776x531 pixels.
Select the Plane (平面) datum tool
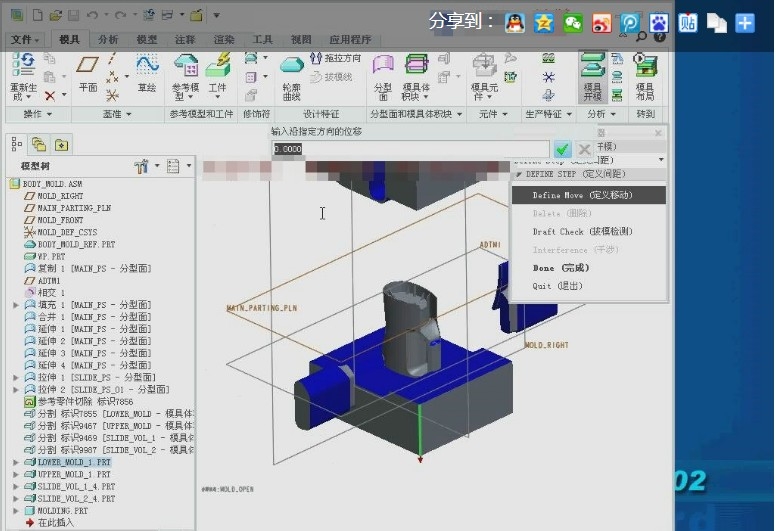(x=88, y=65)
